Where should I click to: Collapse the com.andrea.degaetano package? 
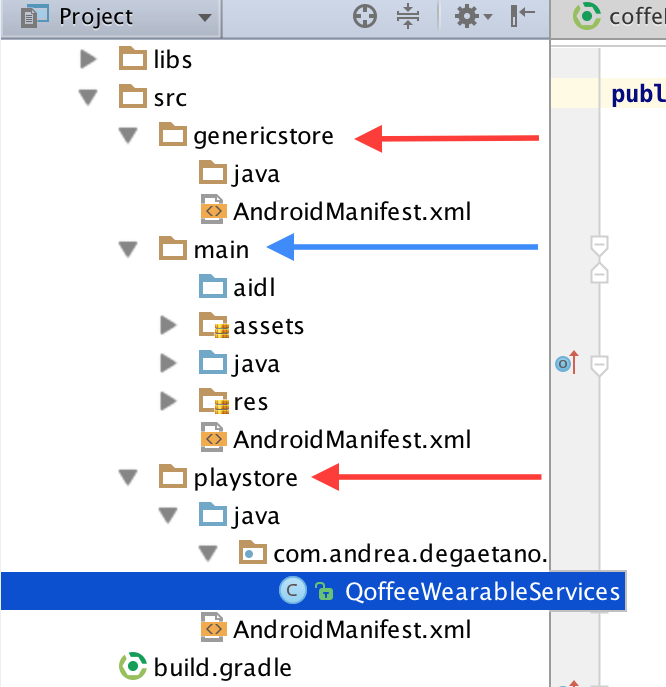pyautogui.click(x=208, y=553)
